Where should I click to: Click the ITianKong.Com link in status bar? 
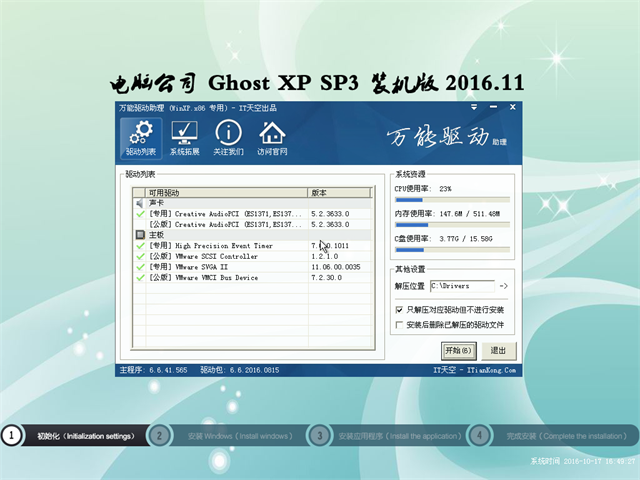click(491, 370)
